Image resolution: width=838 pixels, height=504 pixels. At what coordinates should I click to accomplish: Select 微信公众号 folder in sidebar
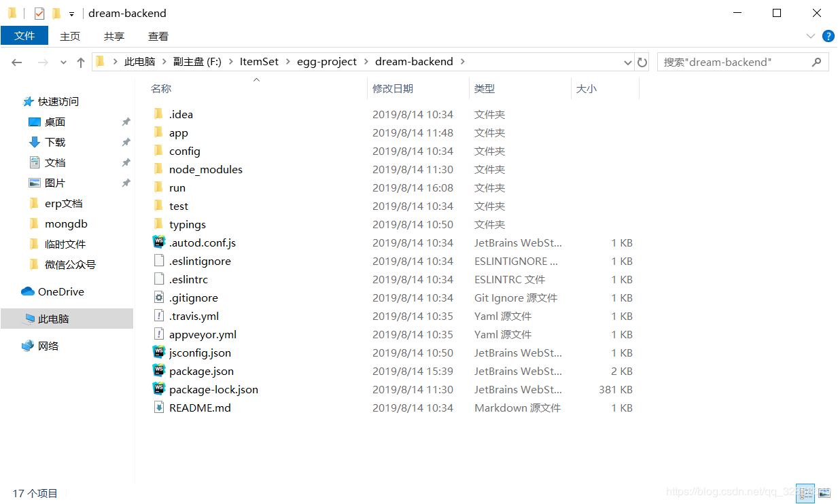click(x=70, y=264)
